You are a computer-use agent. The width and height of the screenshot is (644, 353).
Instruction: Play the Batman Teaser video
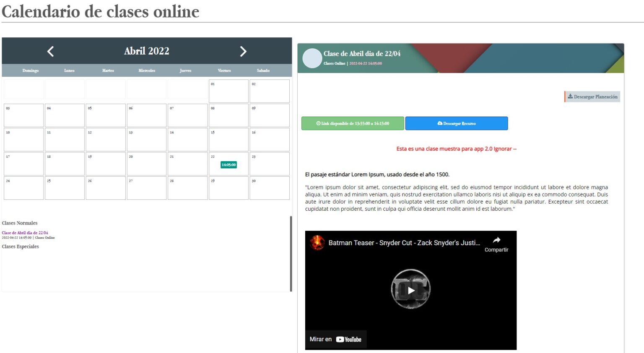click(411, 290)
